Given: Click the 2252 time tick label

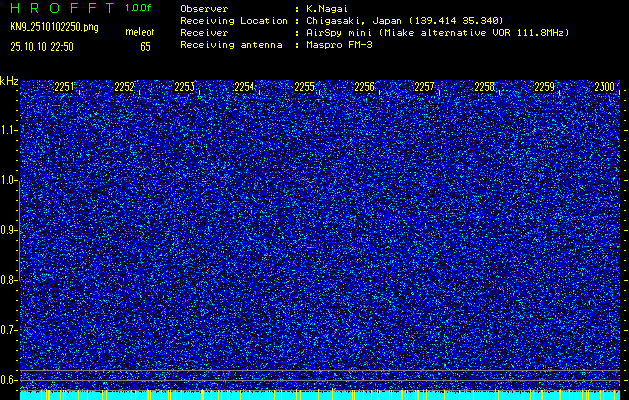Looking at the screenshot, I should pos(124,87).
